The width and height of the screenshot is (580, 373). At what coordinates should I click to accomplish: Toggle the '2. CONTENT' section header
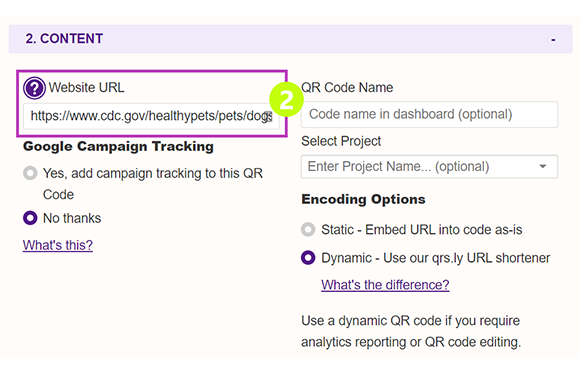coord(290,39)
